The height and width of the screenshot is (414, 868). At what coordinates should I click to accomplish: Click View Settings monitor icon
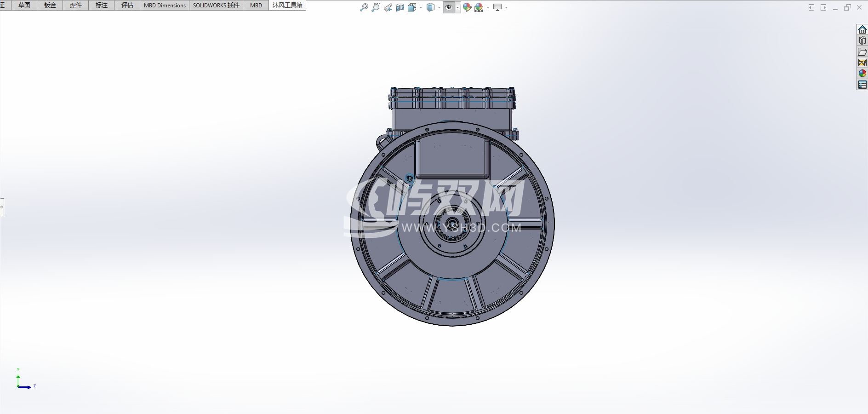coord(497,7)
